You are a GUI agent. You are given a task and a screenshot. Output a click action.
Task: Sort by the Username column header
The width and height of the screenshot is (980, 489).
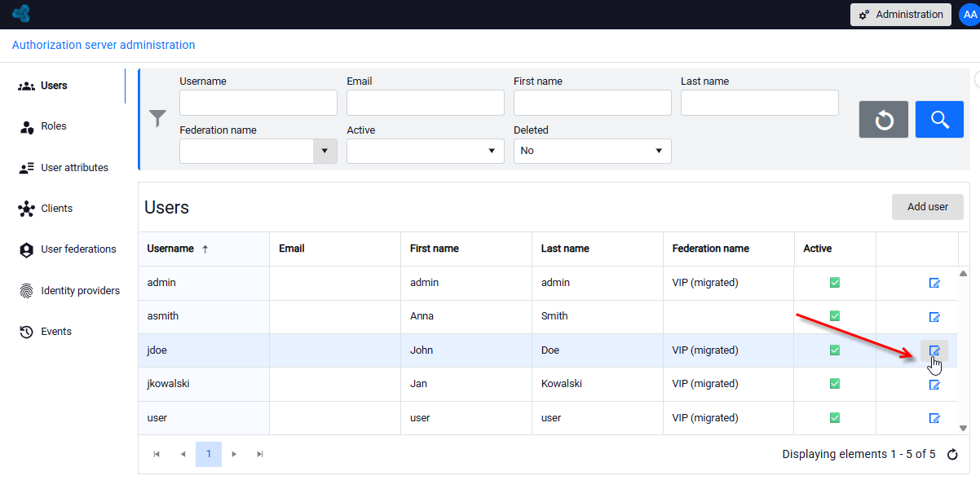[170, 249]
